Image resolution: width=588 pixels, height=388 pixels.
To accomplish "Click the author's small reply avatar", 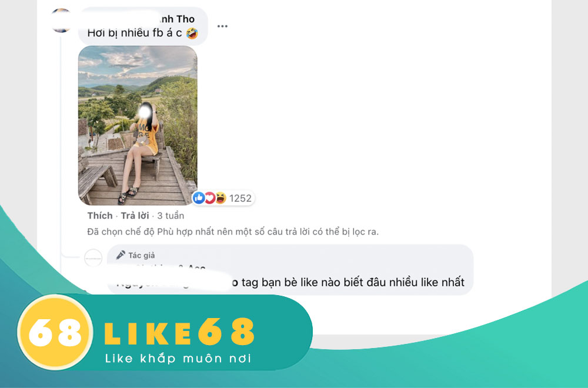I will click(93, 258).
